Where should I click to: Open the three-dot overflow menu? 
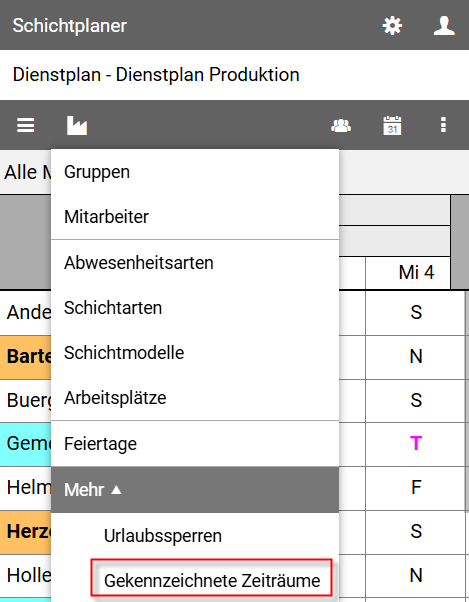click(x=443, y=125)
